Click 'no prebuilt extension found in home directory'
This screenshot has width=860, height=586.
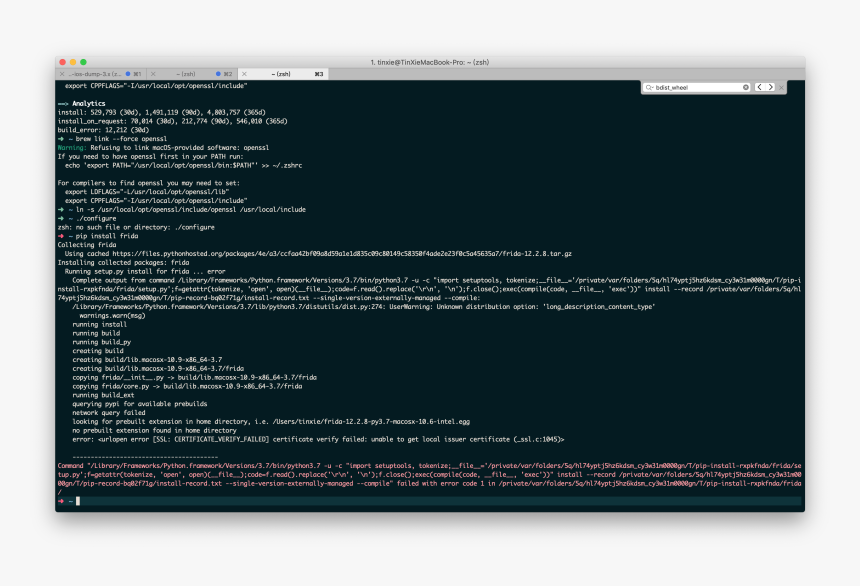pyautogui.click(x=154, y=430)
